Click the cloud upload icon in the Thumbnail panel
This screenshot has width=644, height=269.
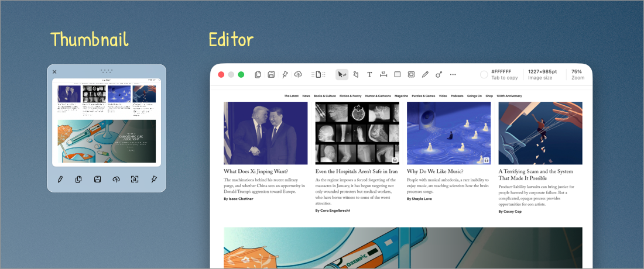(117, 179)
